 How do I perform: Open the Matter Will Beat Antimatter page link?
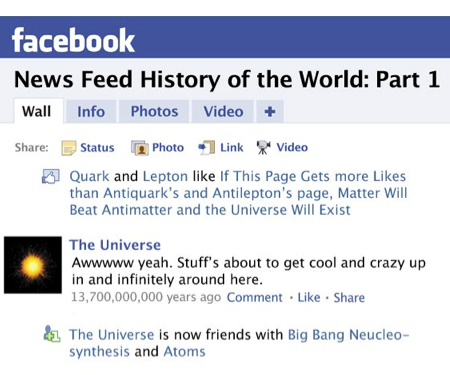pos(238,193)
